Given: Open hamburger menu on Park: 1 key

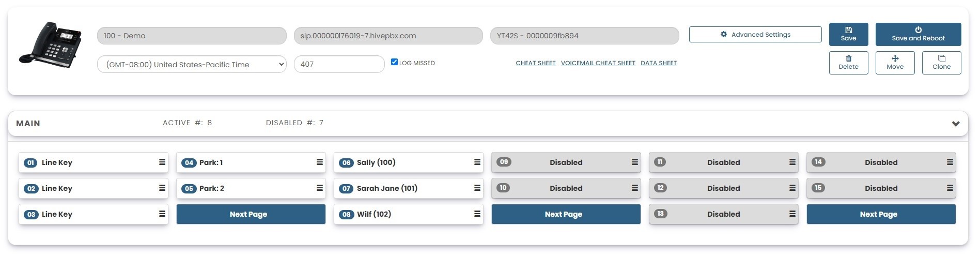Looking at the screenshot, I should tap(320, 162).
